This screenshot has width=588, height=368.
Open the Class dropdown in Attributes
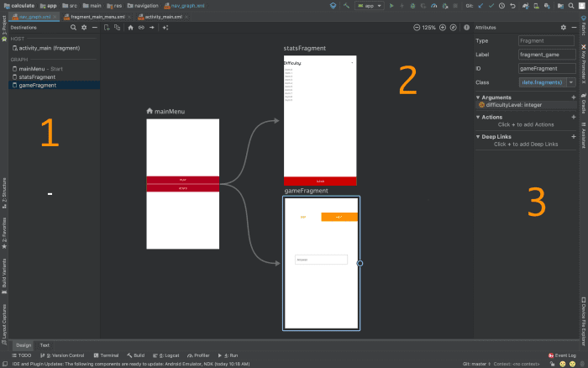pyautogui.click(x=571, y=81)
